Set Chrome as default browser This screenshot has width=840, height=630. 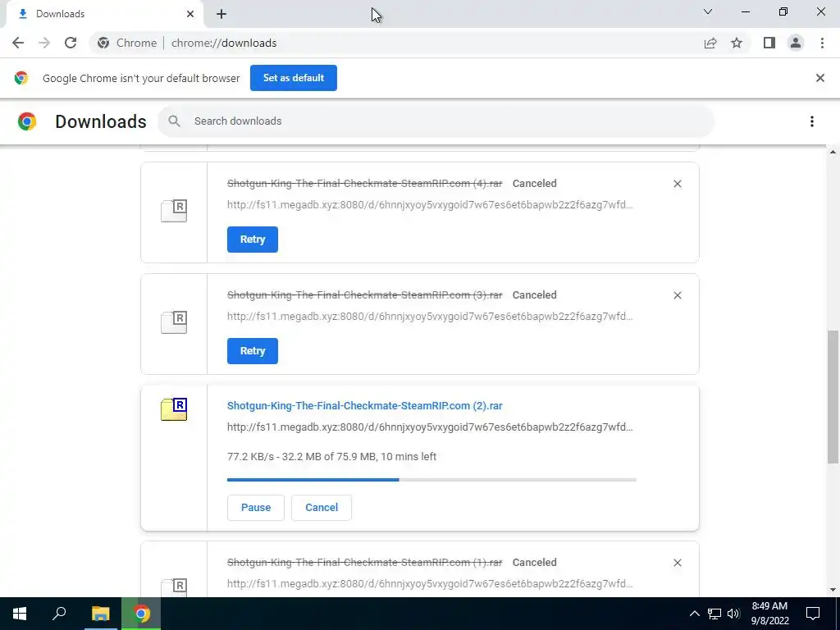point(294,78)
